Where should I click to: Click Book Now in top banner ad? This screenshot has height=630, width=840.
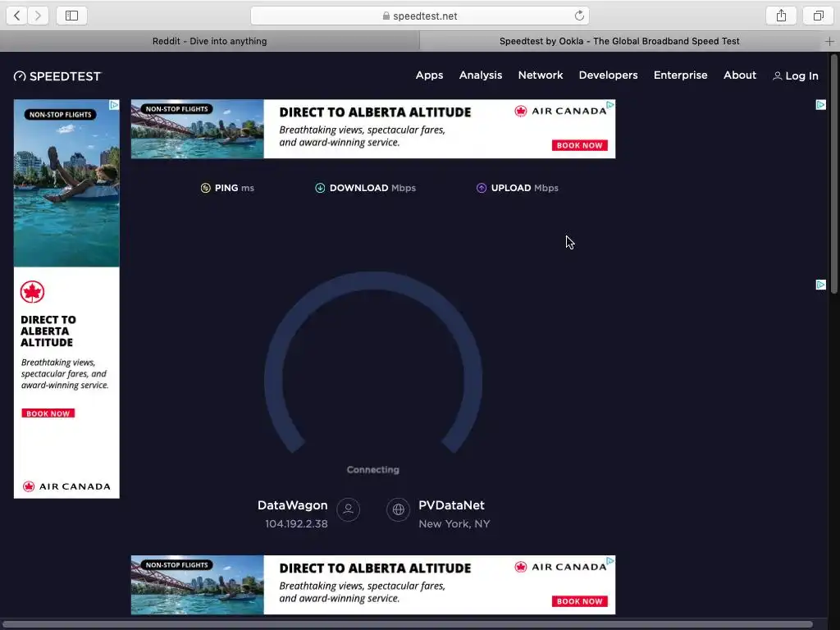[x=580, y=145]
